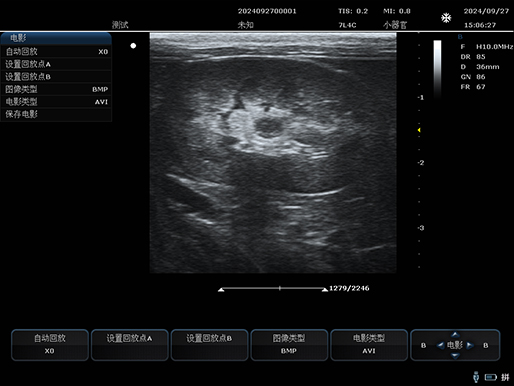
Task: Click the down arrow in 电影 navigator
Action: pos(455,356)
